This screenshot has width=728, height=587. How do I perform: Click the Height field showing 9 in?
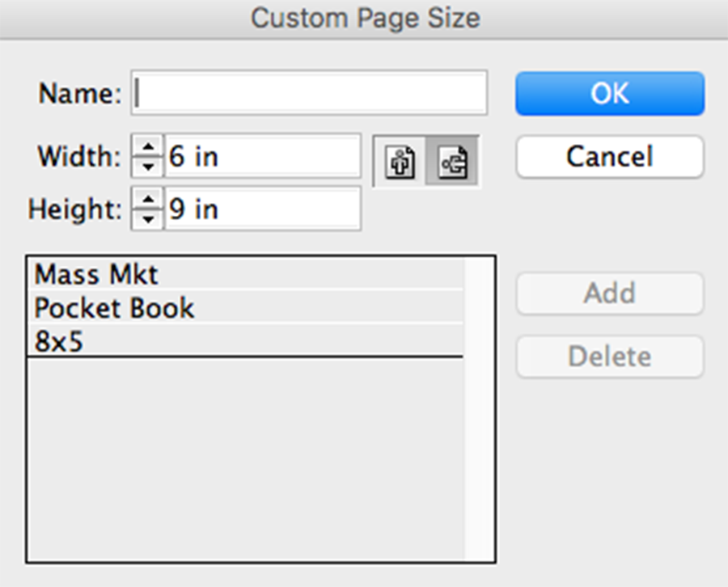262,209
